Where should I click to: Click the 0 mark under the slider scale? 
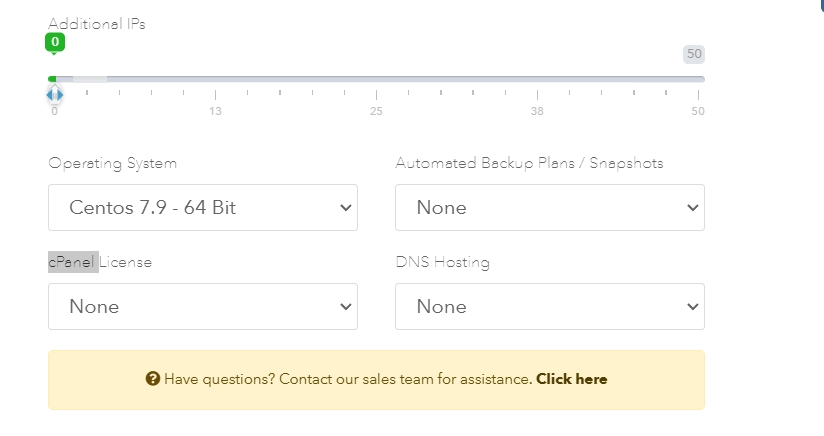coord(55,111)
